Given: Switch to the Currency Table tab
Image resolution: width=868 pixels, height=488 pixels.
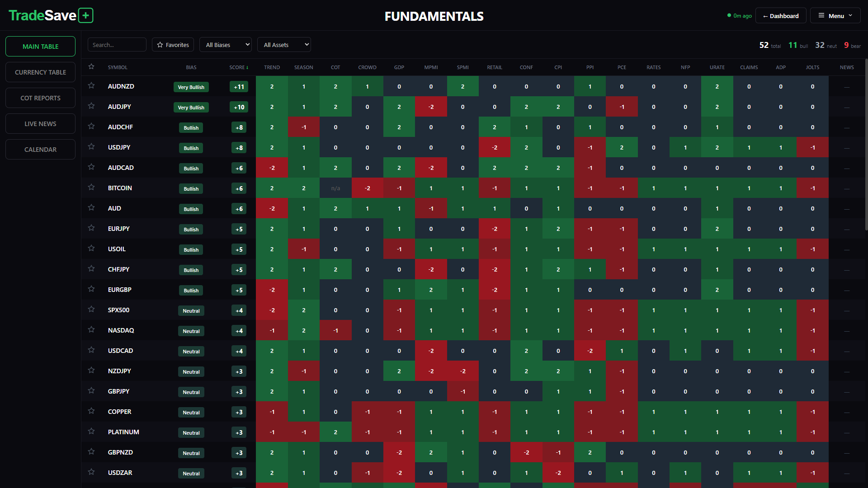Looking at the screenshot, I should click(40, 72).
